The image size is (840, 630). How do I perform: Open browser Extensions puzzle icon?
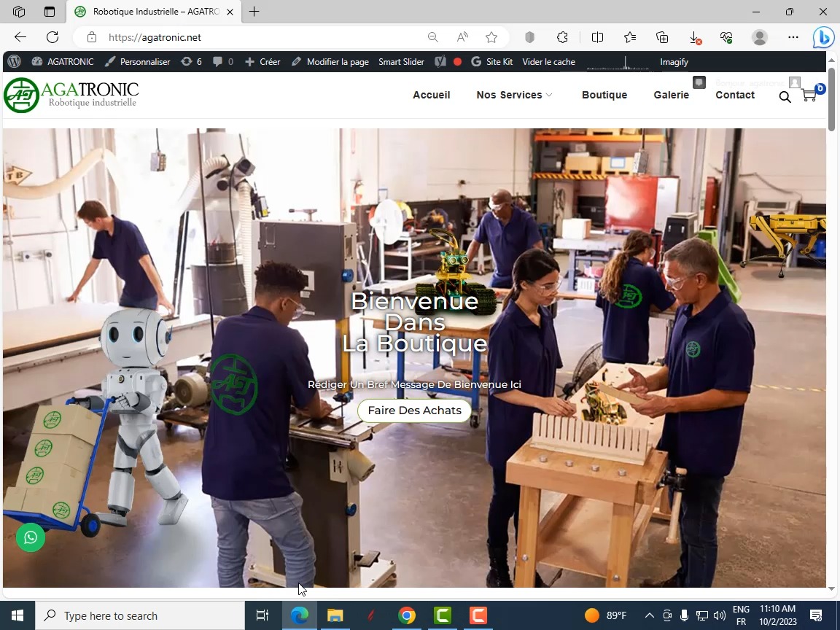(x=562, y=37)
